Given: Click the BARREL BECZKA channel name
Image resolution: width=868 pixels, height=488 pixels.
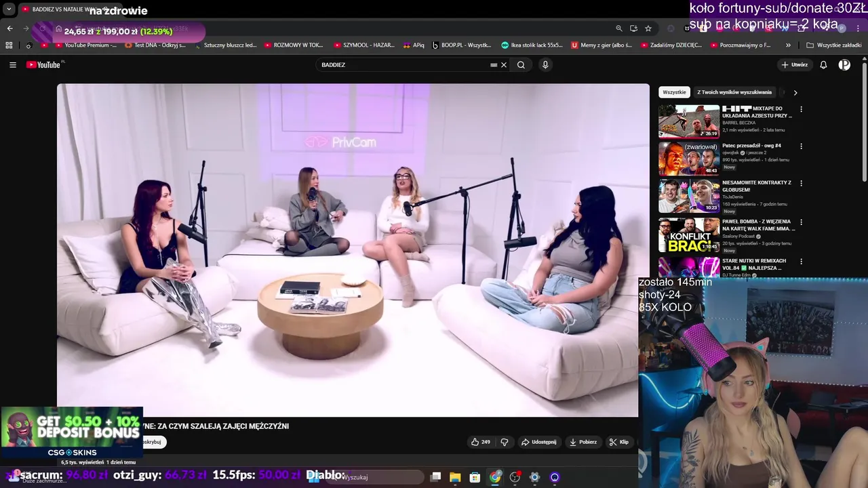Looking at the screenshot, I should 738,123.
